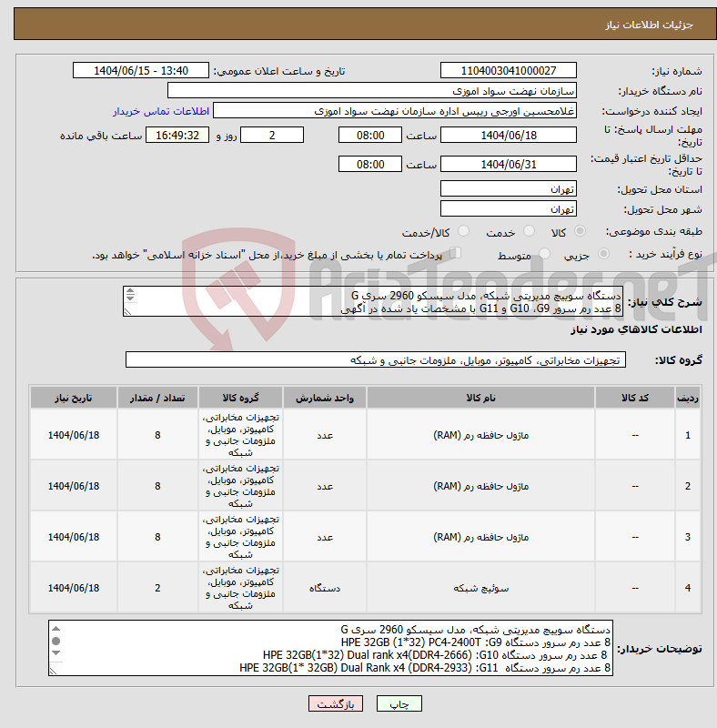Click the scroll up arrow in توضیحات خریدار box
Viewport: 717px width, 728px height.
pyautogui.click(x=56, y=629)
